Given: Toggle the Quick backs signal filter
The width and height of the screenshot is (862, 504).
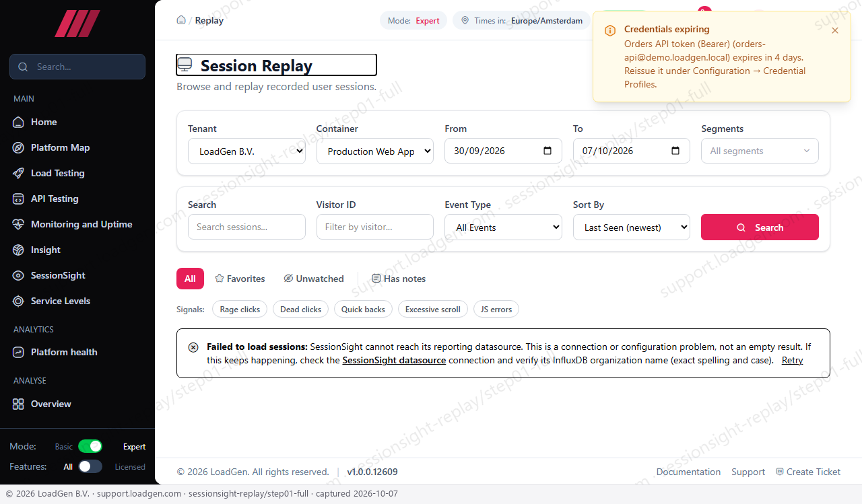Looking at the screenshot, I should tap(363, 310).
